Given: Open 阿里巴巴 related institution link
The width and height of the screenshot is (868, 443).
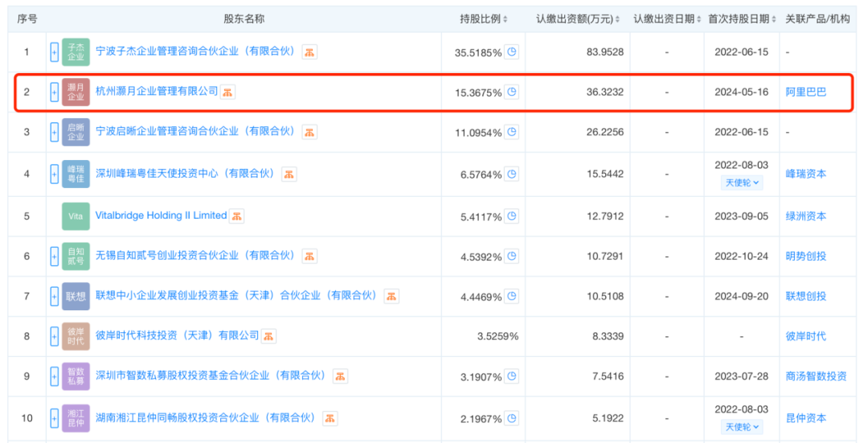Looking at the screenshot, I should pos(805,92).
